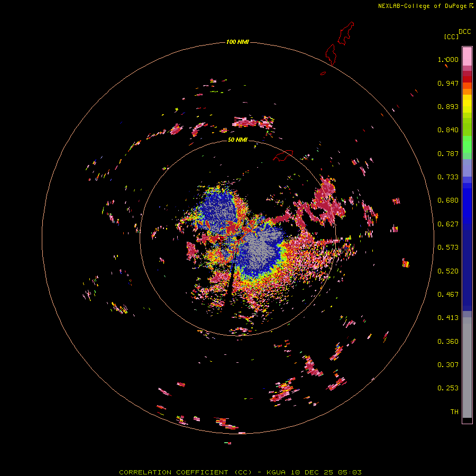Image resolution: width=476 pixels, height=476 pixels.
Task: Click the 50 NMI range ring label
Action: (237, 140)
